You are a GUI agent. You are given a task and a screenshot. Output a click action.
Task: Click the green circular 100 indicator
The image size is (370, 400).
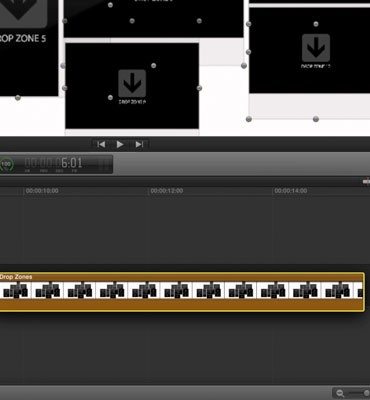[x=6, y=164]
